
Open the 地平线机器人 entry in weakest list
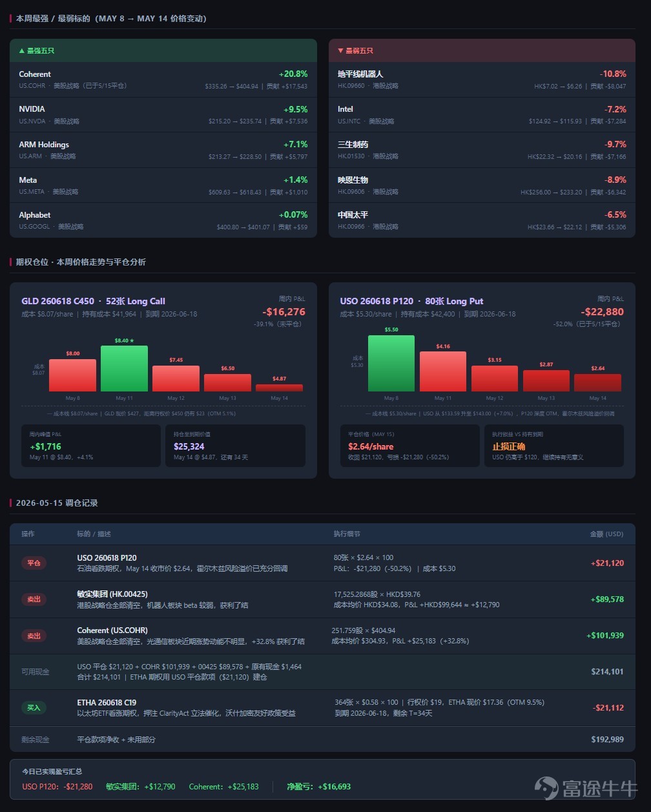[x=482, y=79]
